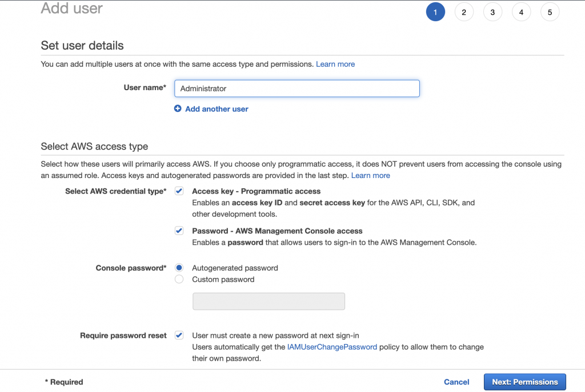Choose the Custom password radio option
The height and width of the screenshot is (392, 585).
click(x=179, y=280)
